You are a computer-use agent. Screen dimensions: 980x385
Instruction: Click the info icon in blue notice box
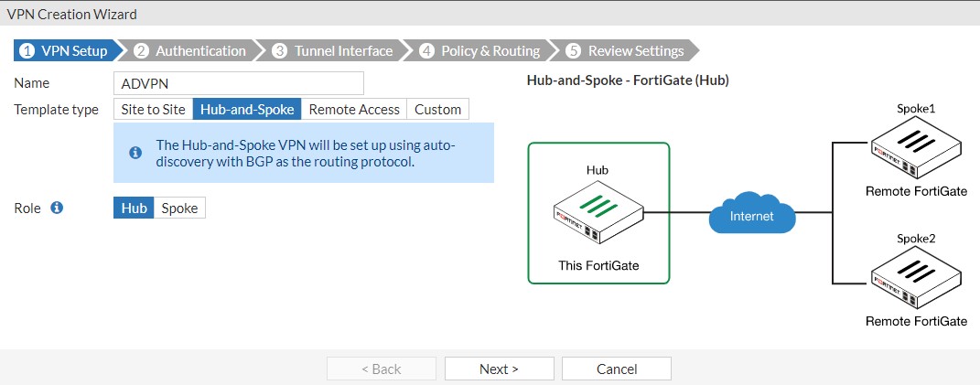(135, 153)
